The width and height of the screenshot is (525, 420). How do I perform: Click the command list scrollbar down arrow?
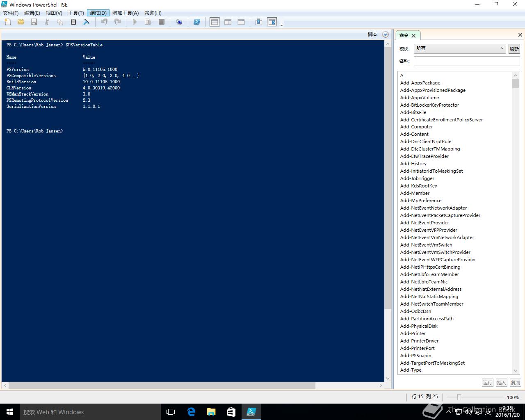(516, 371)
